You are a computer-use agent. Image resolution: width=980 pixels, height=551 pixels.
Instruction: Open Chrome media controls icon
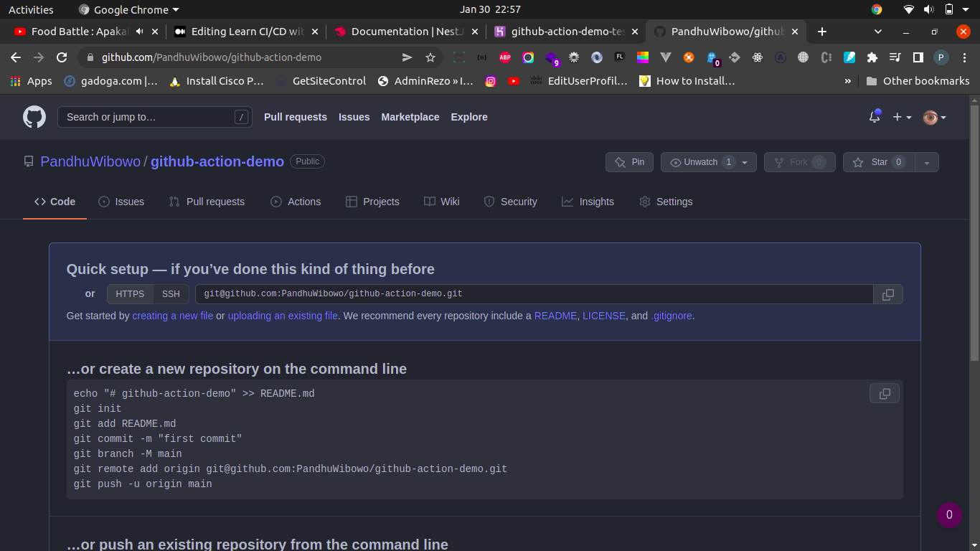[x=895, y=57]
